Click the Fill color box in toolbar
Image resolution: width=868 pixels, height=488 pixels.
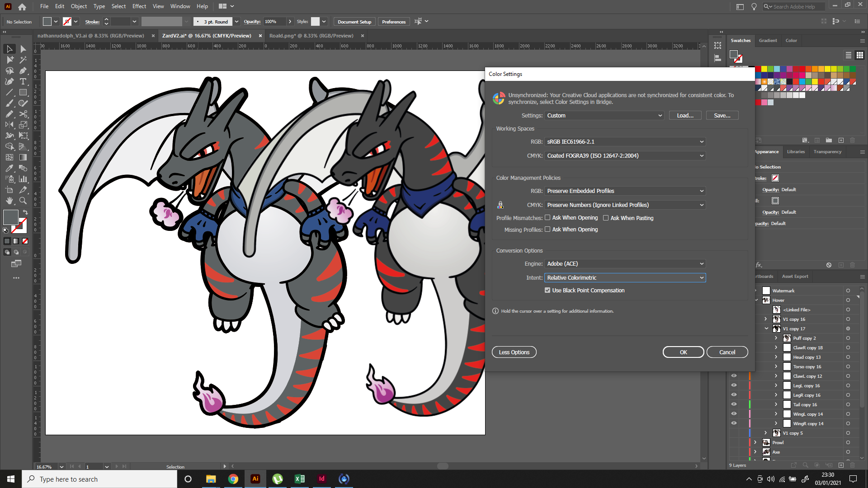[x=10, y=217]
